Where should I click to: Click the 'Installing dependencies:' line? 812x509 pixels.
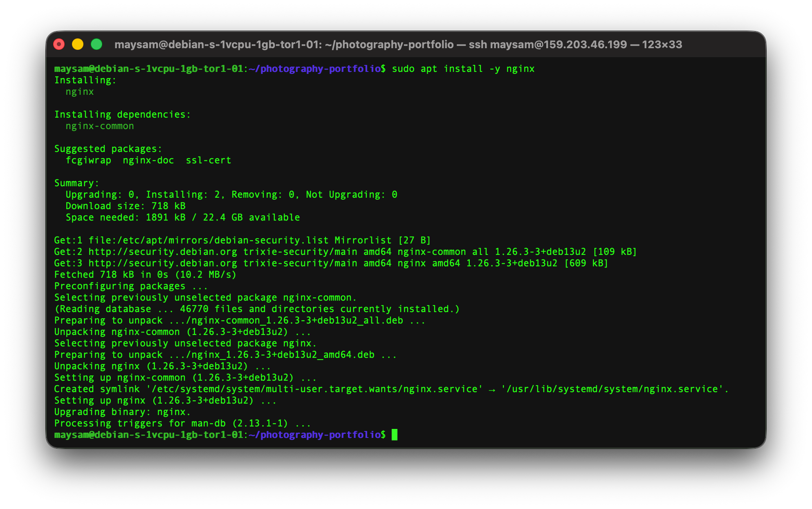point(123,114)
